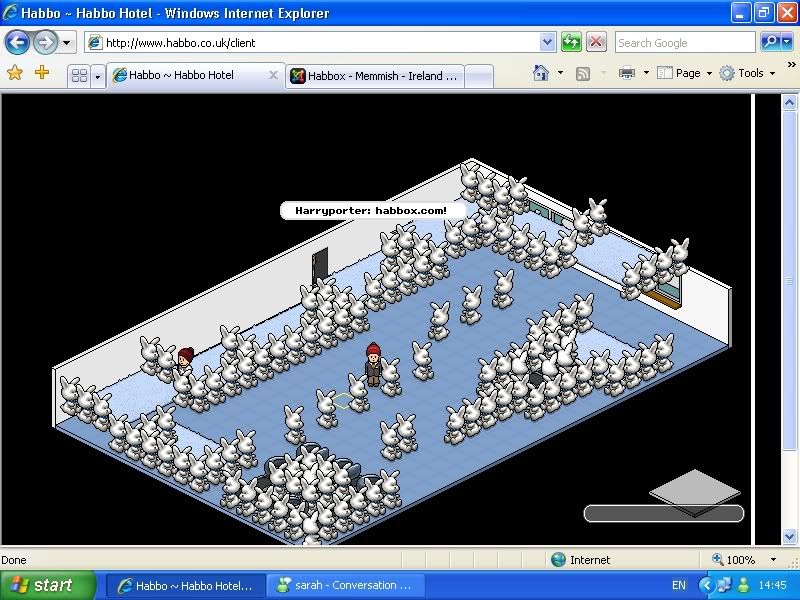This screenshot has width=800, height=600.
Task: Open Favorites Center star icon
Action: coord(15,73)
